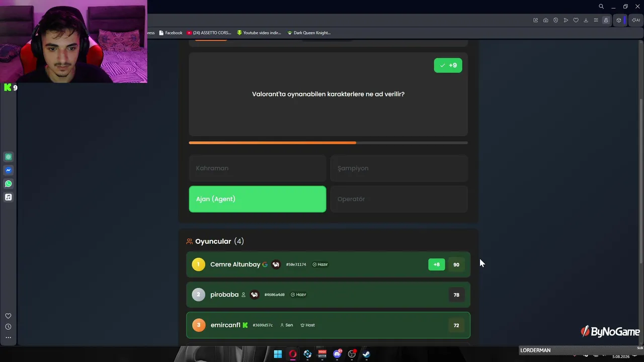
Task: Open the sidebar three-dots more menu
Action: [x=8, y=337]
